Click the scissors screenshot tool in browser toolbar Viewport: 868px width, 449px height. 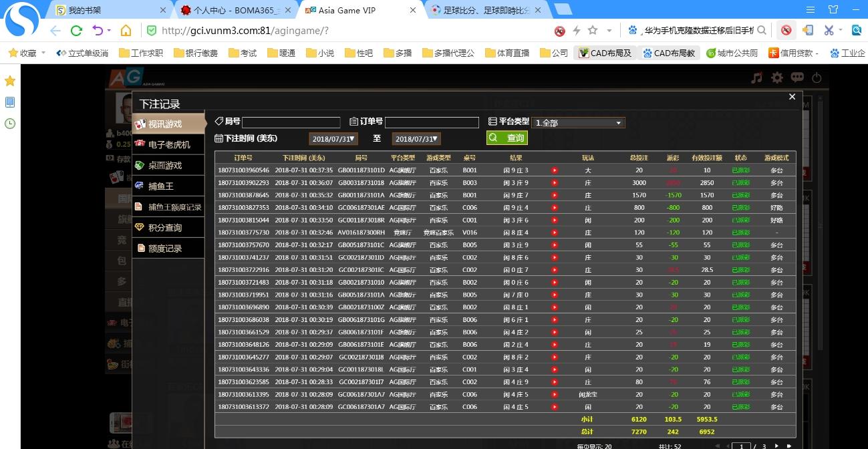tap(829, 31)
